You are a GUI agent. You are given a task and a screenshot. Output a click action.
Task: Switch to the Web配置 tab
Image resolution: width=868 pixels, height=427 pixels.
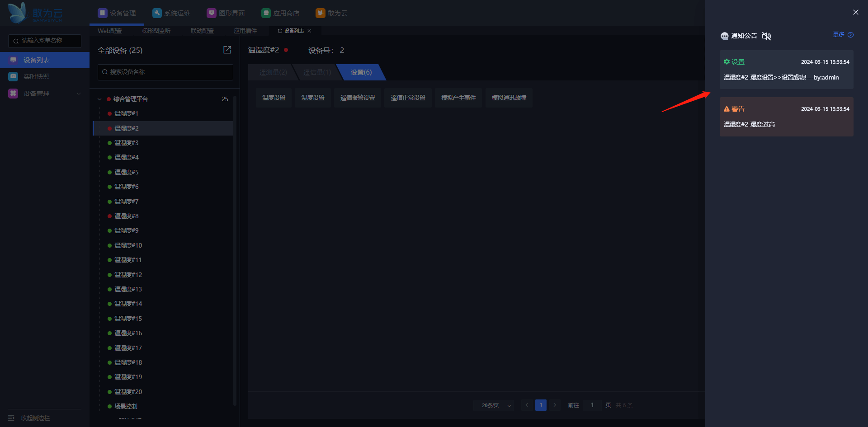(110, 31)
